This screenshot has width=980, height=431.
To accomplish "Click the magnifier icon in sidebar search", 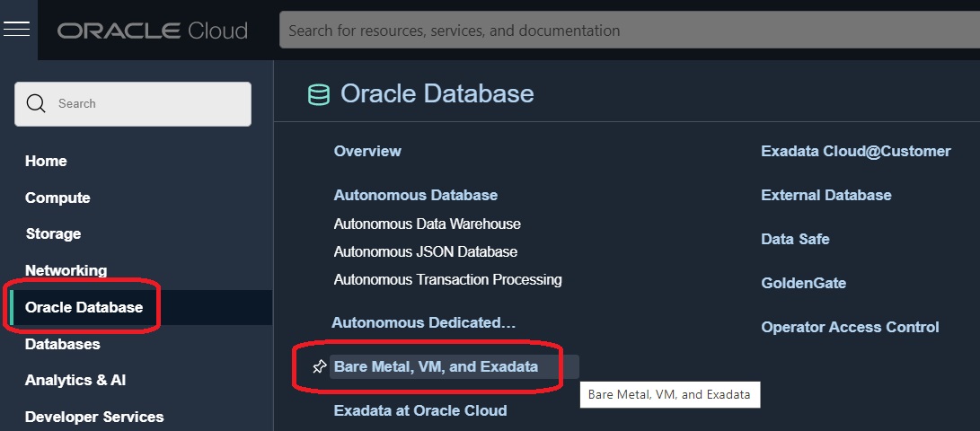I will (x=36, y=103).
